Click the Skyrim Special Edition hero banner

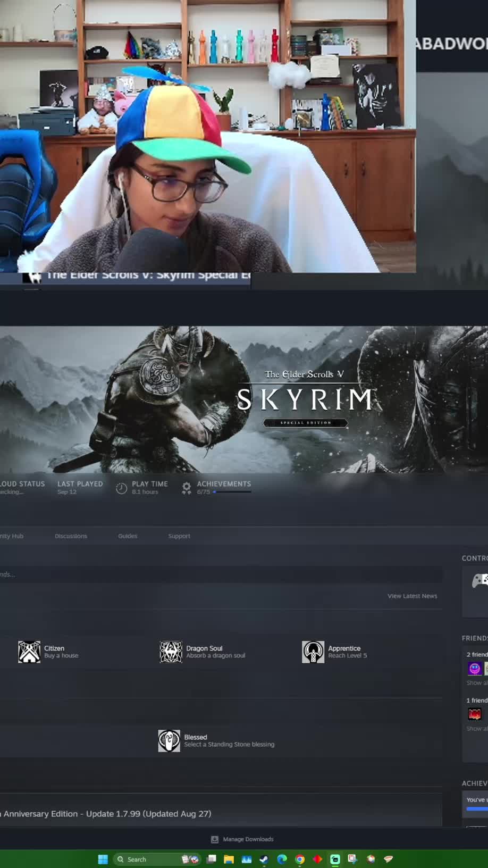(244, 399)
